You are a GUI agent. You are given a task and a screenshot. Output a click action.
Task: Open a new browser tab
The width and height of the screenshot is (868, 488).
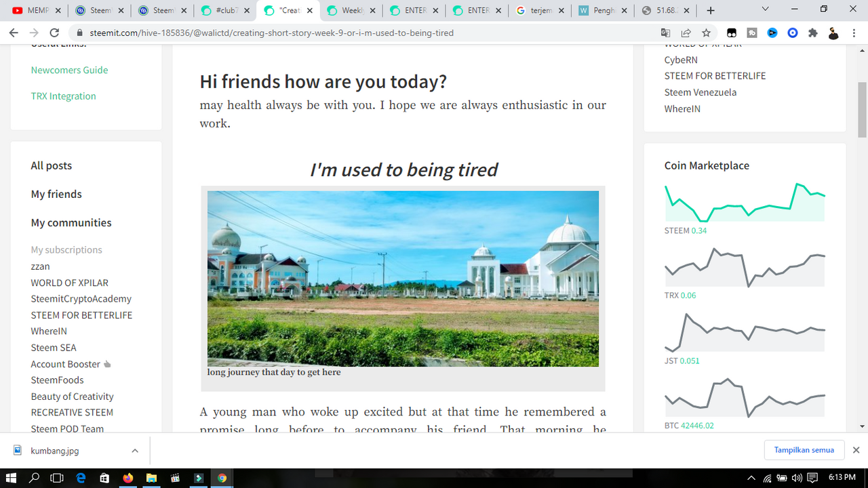pos(711,10)
